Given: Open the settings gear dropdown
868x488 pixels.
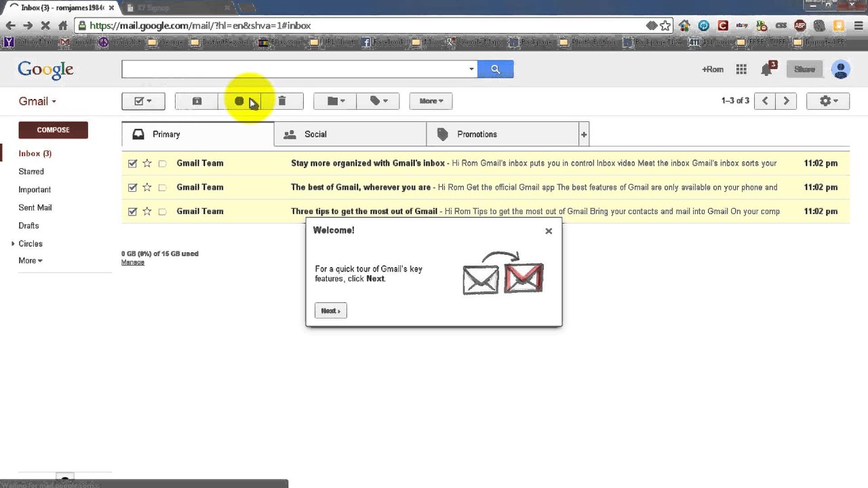Looking at the screenshot, I should (x=828, y=101).
